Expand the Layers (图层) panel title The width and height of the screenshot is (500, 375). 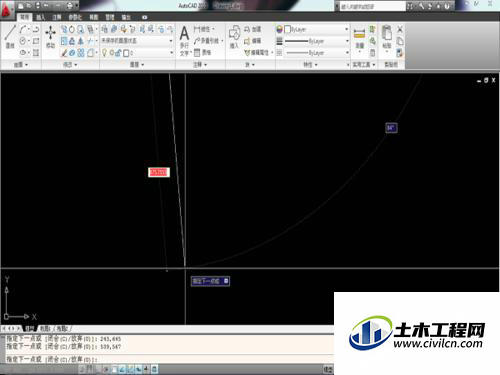coord(137,65)
